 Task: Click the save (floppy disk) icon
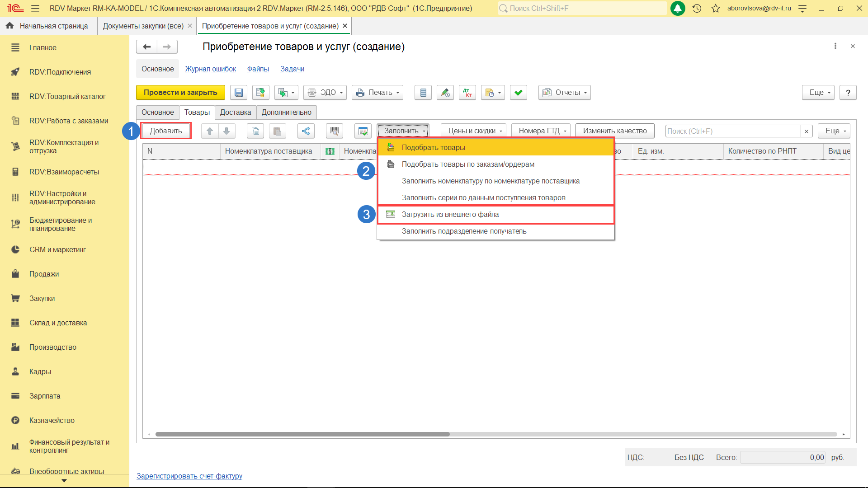coord(238,93)
